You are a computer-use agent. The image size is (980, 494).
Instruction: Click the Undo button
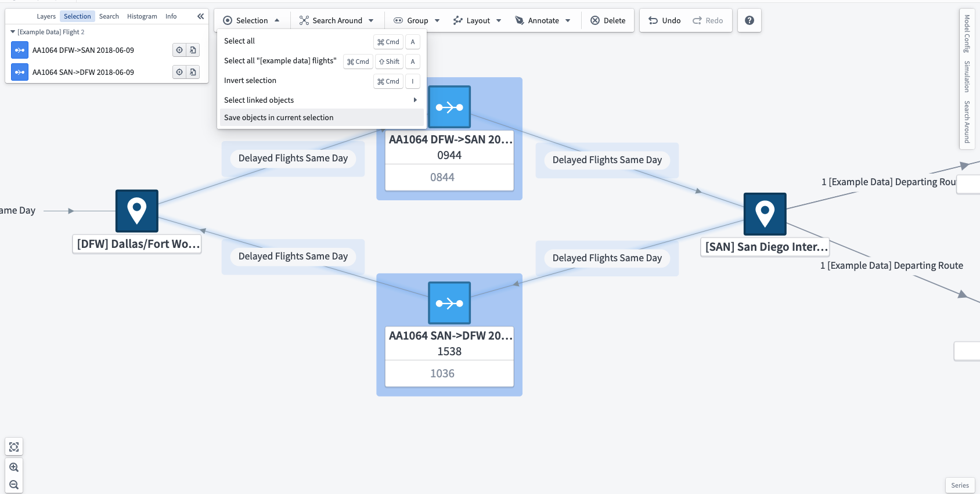(665, 20)
